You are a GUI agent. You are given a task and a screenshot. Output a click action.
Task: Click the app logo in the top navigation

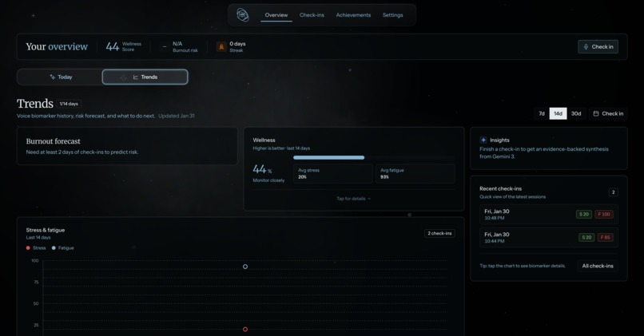(243, 15)
